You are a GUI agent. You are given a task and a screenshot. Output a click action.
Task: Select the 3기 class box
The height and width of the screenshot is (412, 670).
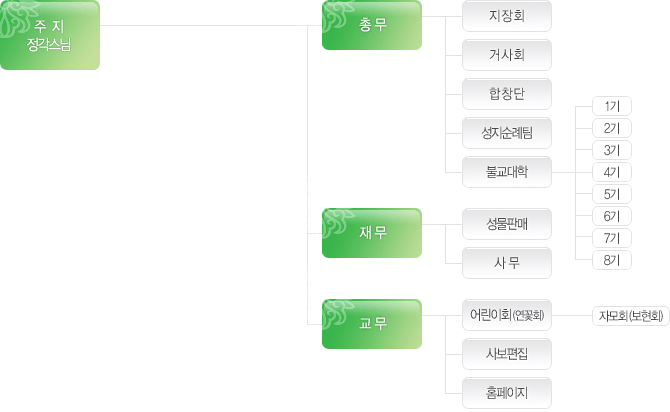click(x=612, y=150)
